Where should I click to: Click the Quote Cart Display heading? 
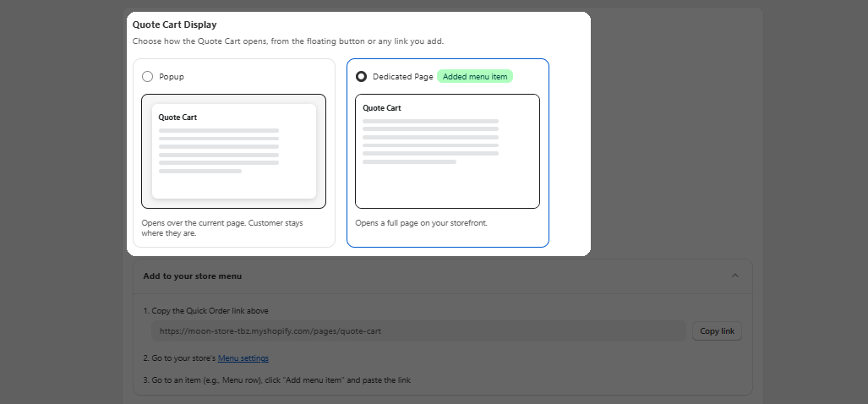pos(174,25)
